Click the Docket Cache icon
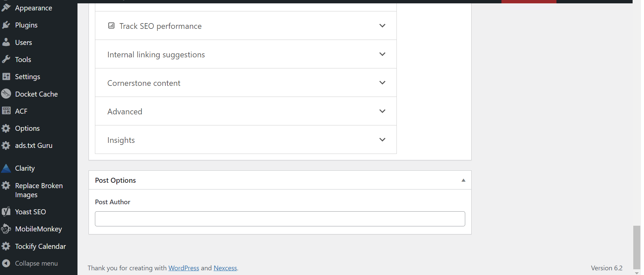Screen dimensions: 644x275 6,94
